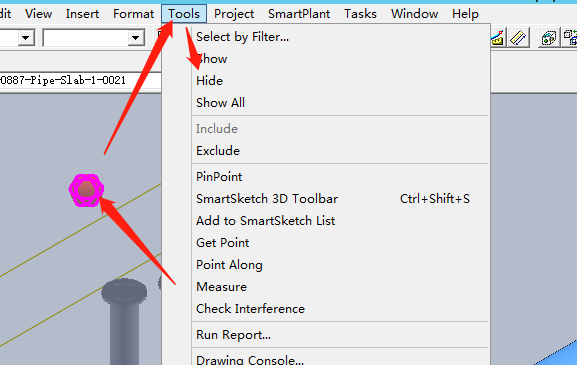
Task: Open the Project menu
Action: (x=234, y=14)
